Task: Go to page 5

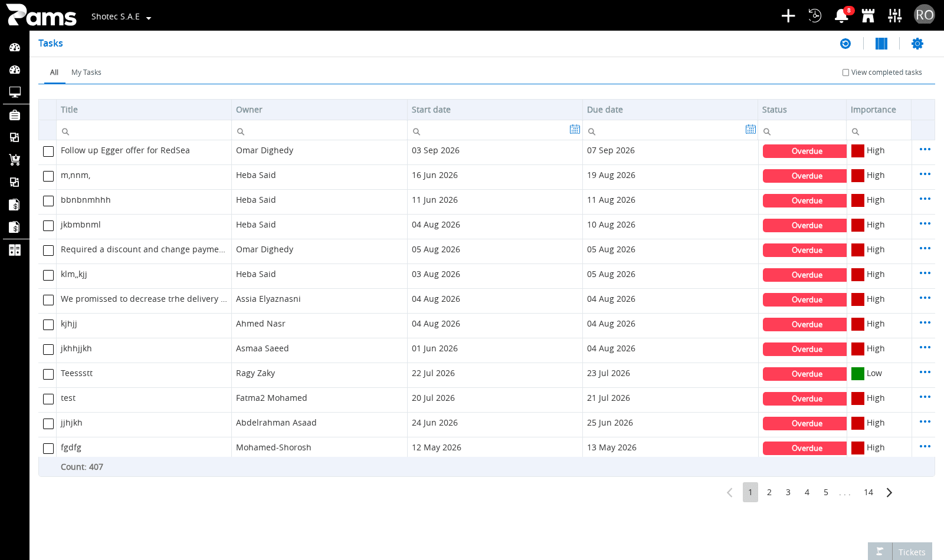Action: click(x=826, y=492)
